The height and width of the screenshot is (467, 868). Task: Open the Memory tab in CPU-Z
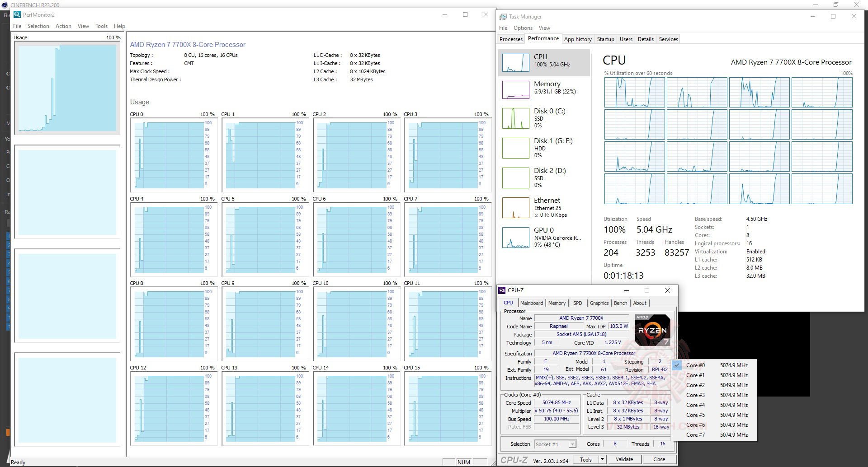(x=557, y=303)
